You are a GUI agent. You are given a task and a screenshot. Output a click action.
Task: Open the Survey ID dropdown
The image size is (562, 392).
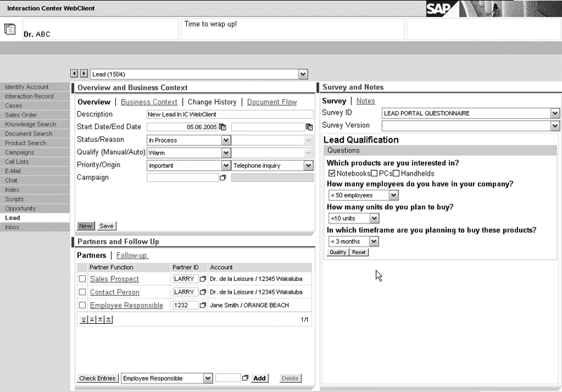pyautogui.click(x=555, y=113)
